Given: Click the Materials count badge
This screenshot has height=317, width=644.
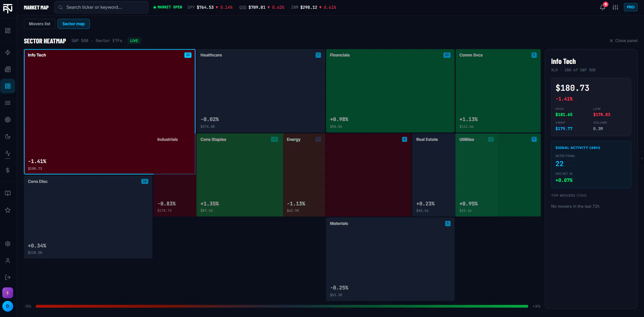Looking at the screenshot, I should point(448,224).
